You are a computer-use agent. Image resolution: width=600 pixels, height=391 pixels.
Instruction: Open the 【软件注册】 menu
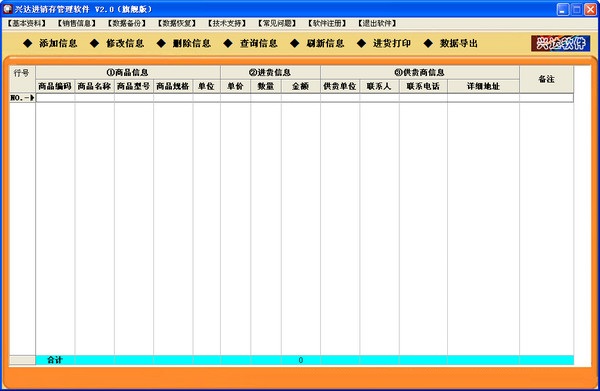click(x=327, y=23)
